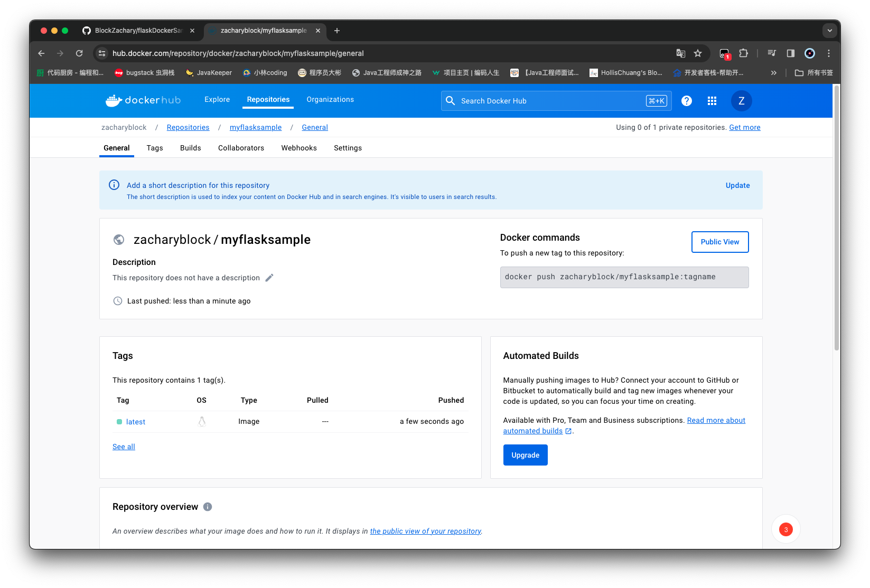870x588 pixels.
Task: Open the browser extensions puzzle icon
Action: point(743,53)
